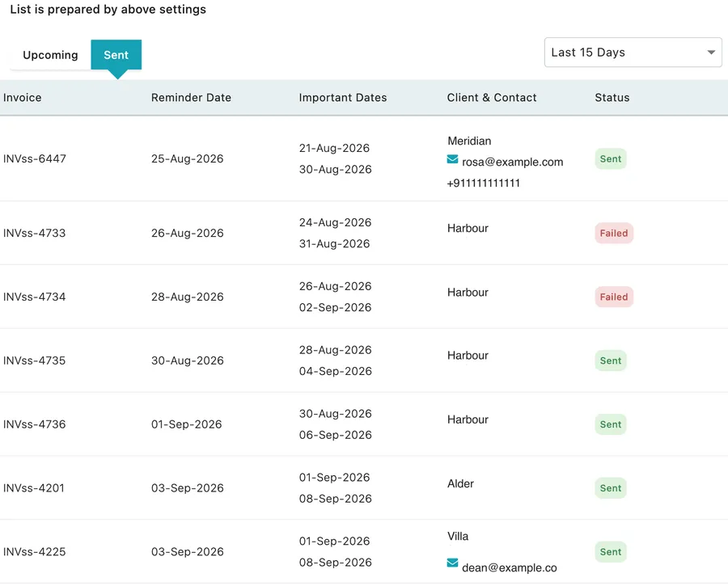Open invoice INVss-4225
Image resolution: width=728 pixels, height=586 pixels.
point(34,552)
